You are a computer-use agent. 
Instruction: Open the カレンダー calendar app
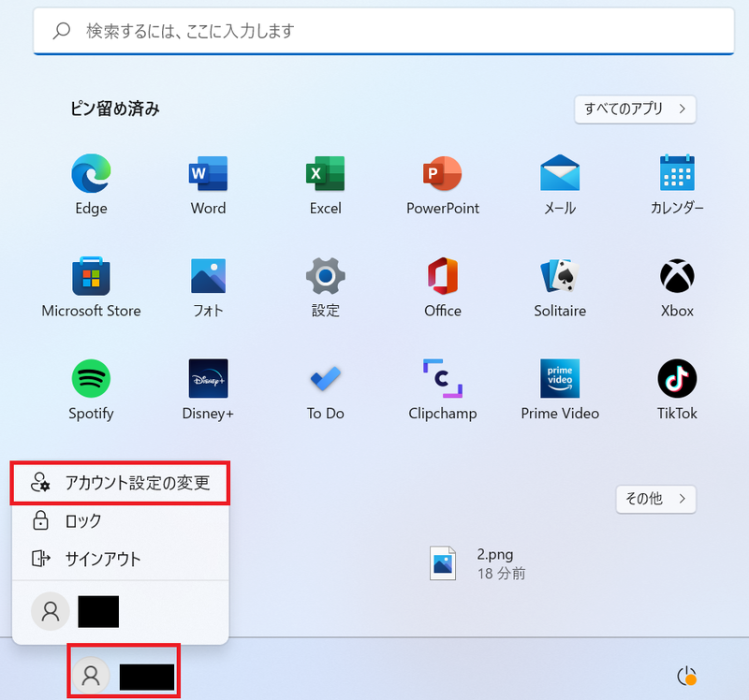(677, 184)
